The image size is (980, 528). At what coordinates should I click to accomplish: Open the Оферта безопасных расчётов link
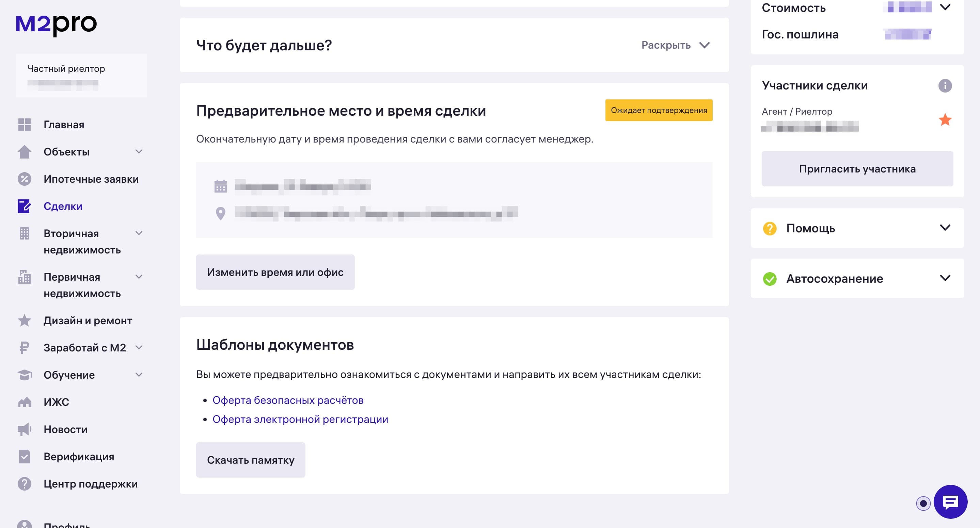(288, 400)
